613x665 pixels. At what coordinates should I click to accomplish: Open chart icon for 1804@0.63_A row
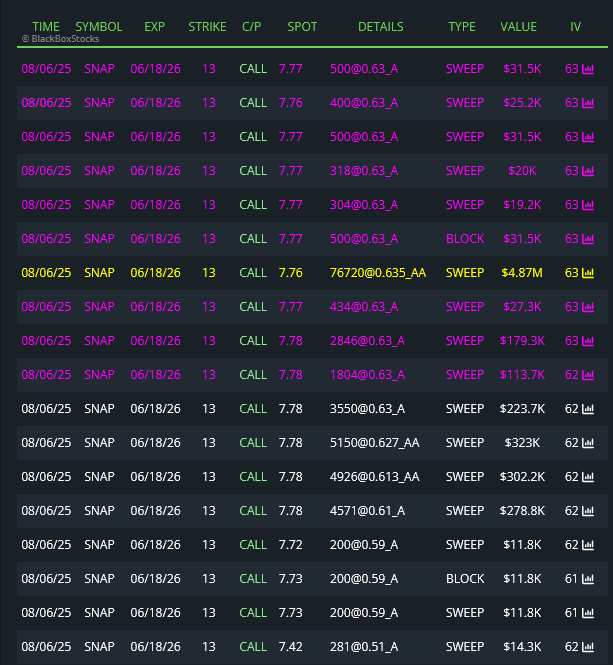tap(588, 375)
